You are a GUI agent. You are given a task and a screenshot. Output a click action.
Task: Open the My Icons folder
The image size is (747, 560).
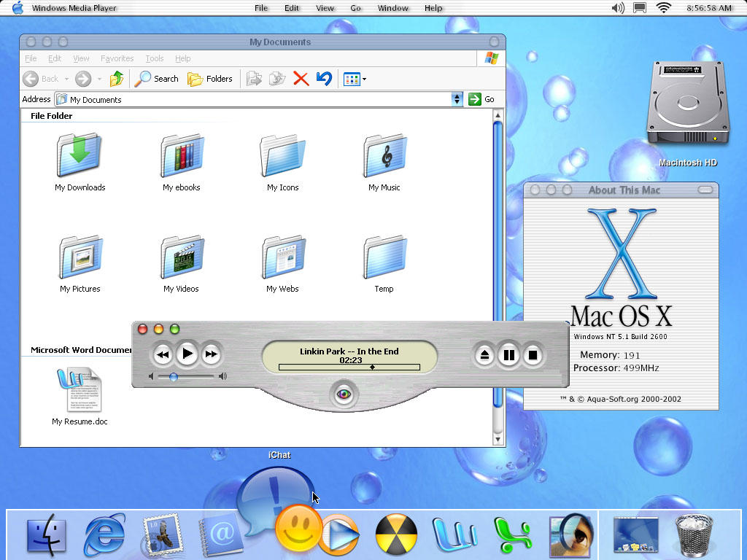(x=283, y=156)
